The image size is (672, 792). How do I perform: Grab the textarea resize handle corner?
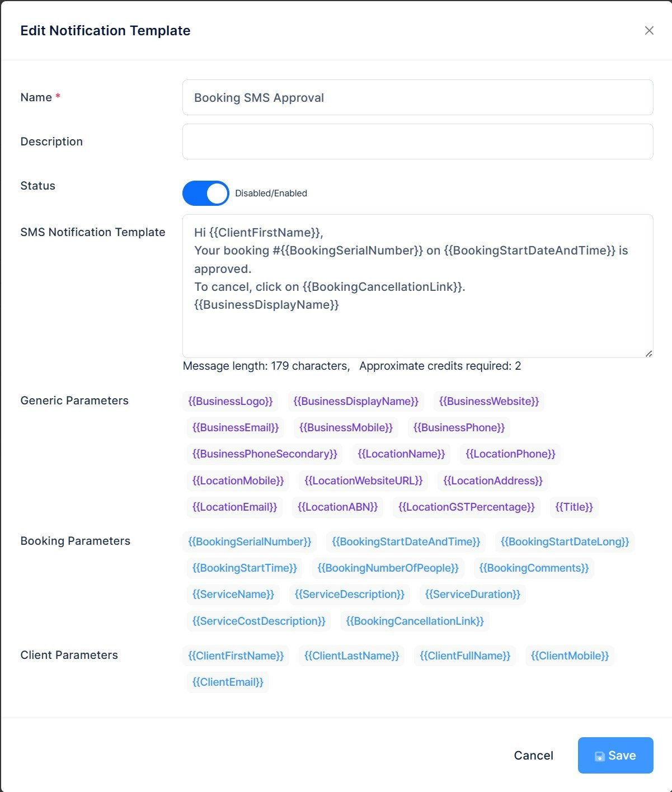(x=648, y=353)
